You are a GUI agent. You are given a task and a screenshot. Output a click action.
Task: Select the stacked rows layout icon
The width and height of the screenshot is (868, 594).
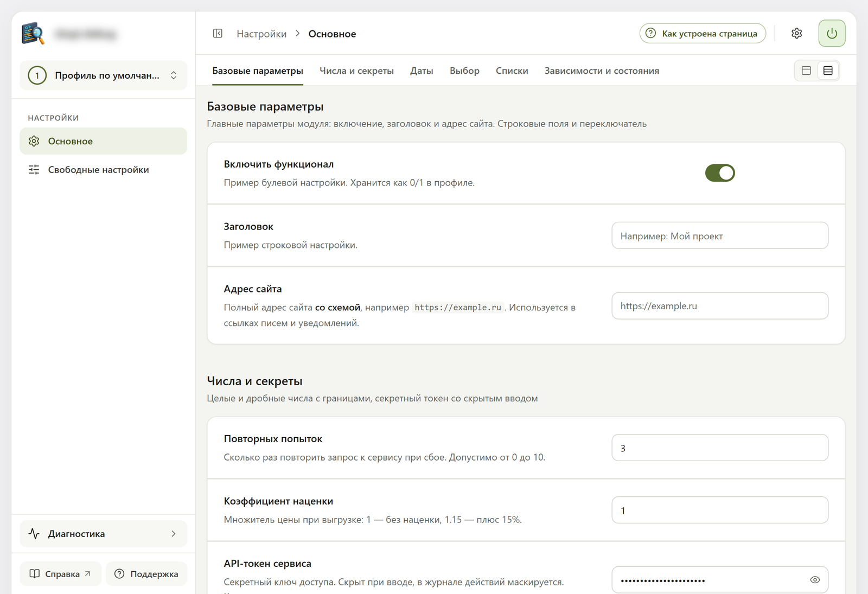(x=828, y=71)
